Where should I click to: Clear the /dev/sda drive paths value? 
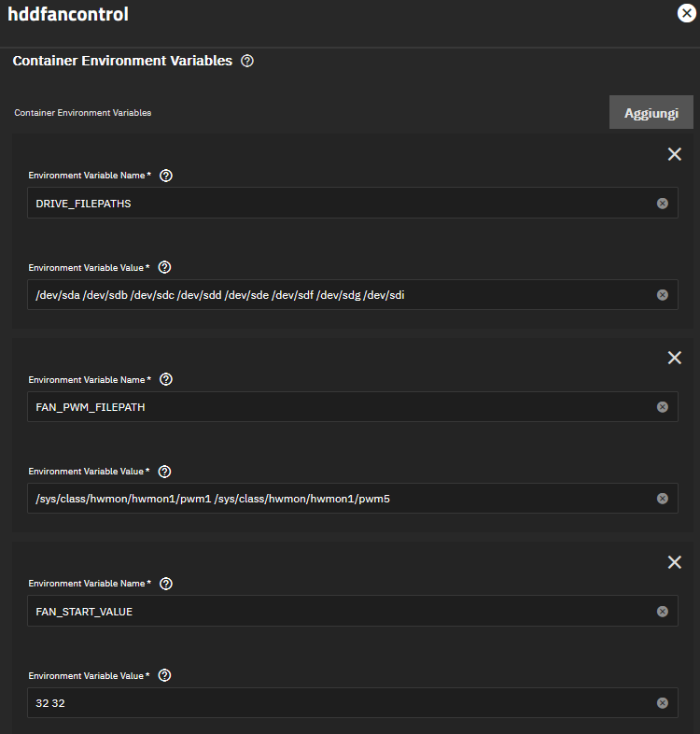(662, 295)
